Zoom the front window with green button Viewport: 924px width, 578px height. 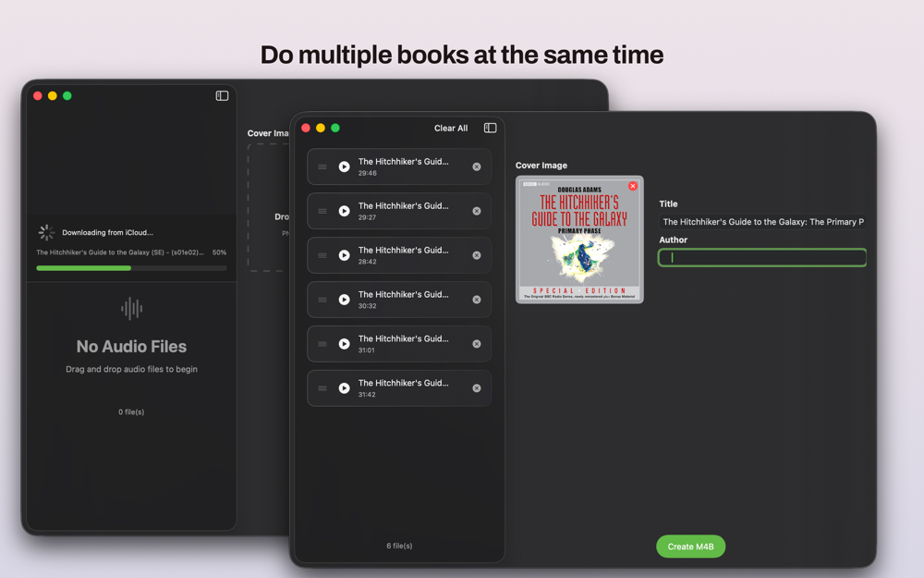[x=335, y=128]
